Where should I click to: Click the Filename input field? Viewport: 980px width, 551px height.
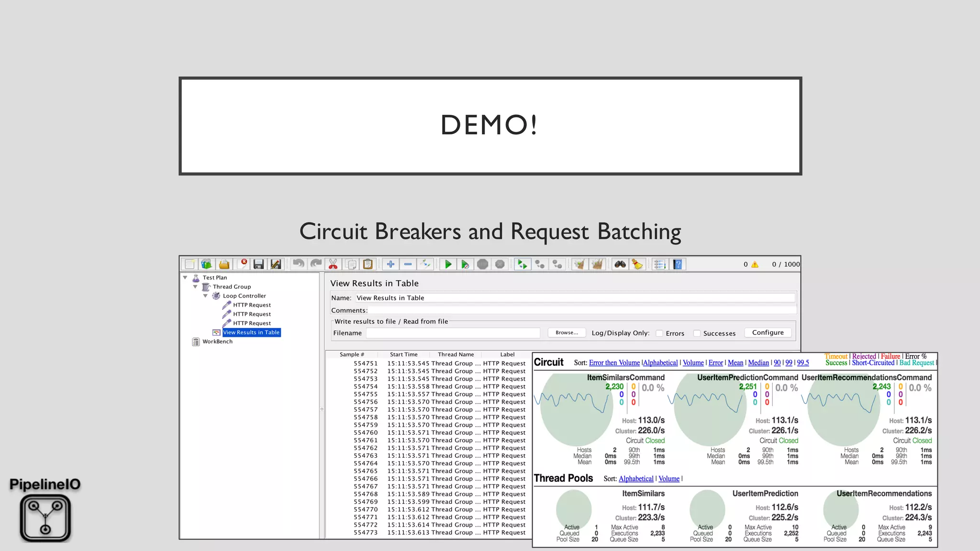(x=453, y=333)
